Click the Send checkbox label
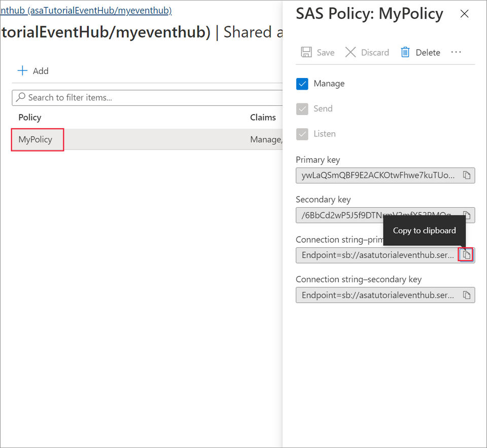Viewport: 487px width, 448px height. coord(323,108)
